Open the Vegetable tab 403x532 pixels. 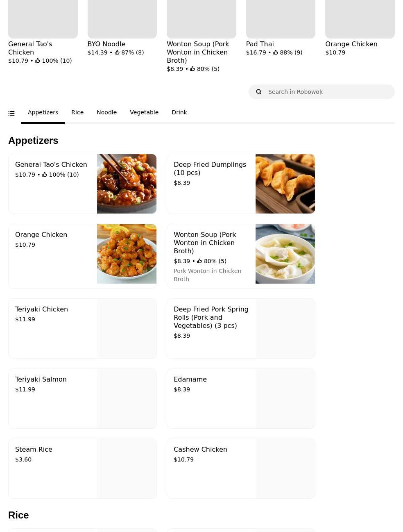[144, 112]
